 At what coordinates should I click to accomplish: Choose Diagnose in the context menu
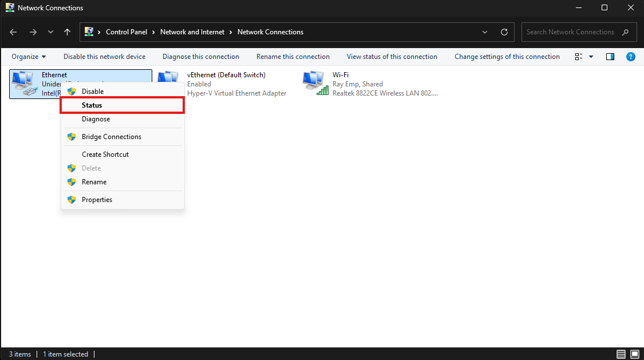pyautogui.click(x=123, y=119)
